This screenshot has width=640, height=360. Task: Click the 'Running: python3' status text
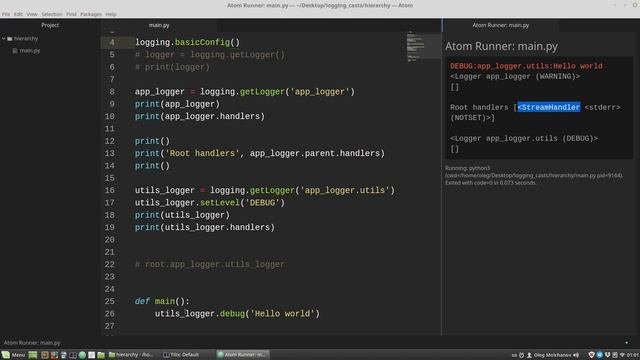click(x=467, y=168)
